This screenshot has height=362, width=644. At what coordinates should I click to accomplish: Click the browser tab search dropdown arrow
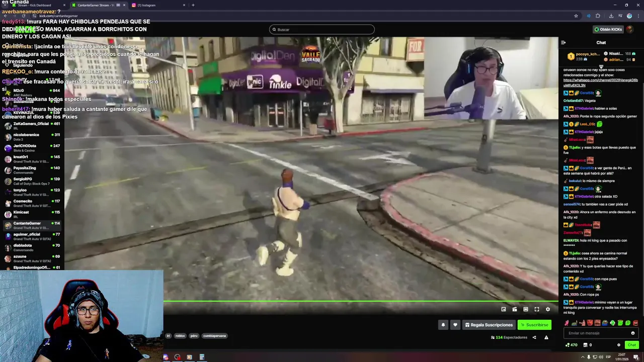[5, 5]
